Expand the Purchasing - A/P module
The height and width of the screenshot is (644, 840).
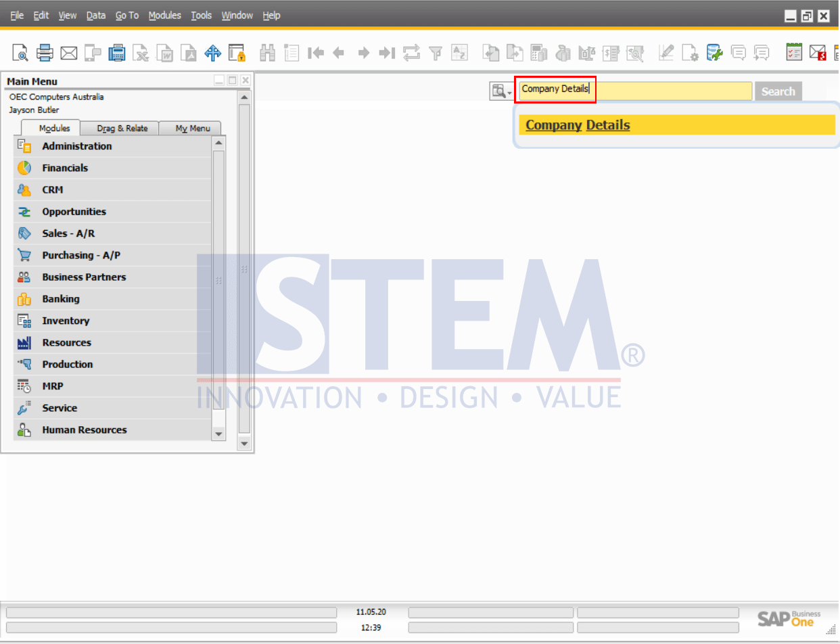[112, 255]
